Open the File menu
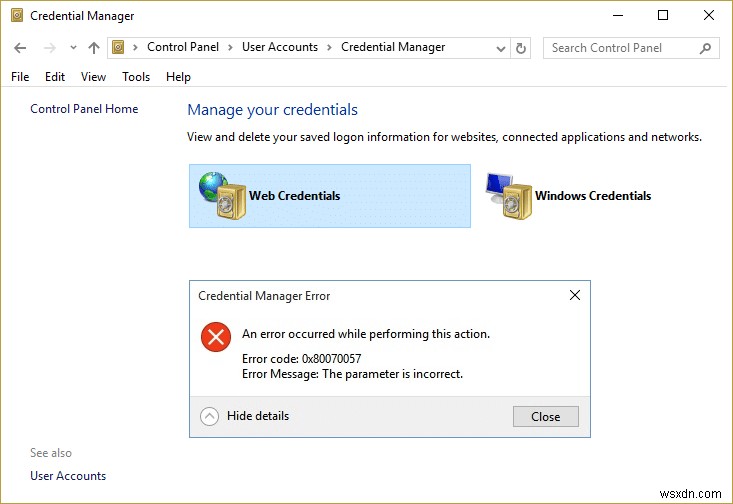This screenshot has width=733, height=504. 20,77
